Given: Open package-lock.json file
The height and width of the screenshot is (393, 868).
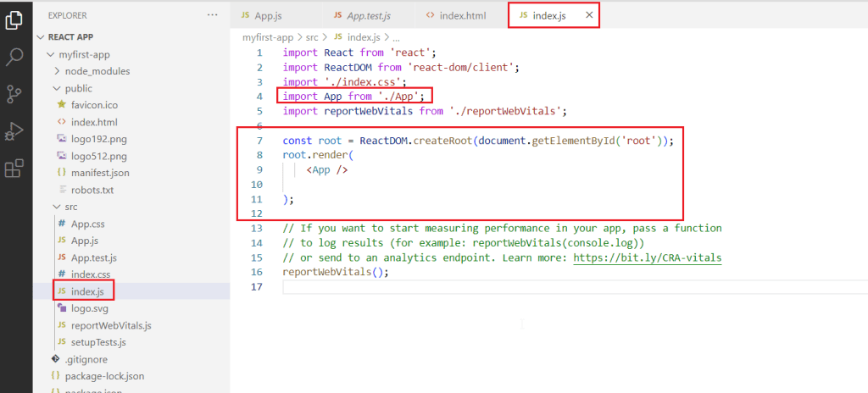Looking at the screenshot, I should pos(104,376).
